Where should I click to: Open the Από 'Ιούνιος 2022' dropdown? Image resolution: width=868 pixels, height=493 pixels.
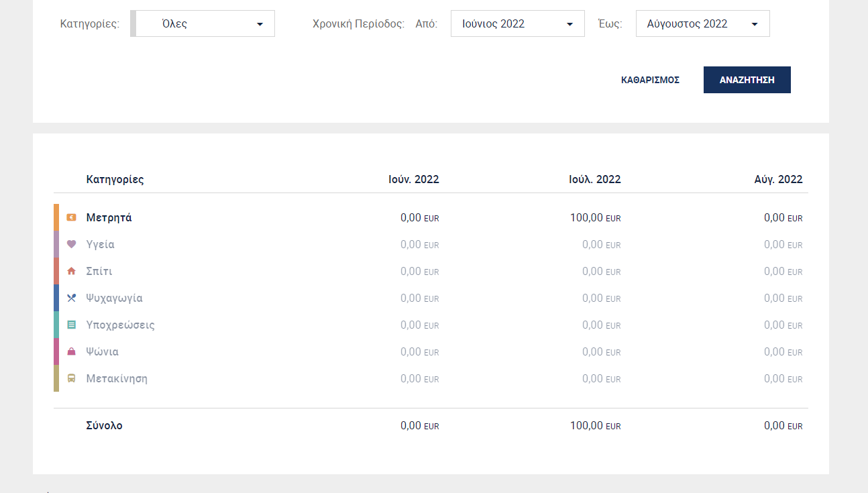point(518,23)
